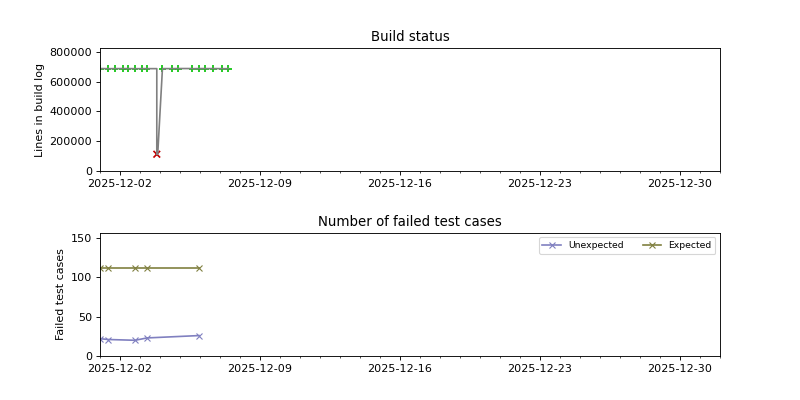Click the 2025-12-09 tick label on the top chart
Image resolution: width=800 pixels, height=400 pixels.
click(260, 183)
